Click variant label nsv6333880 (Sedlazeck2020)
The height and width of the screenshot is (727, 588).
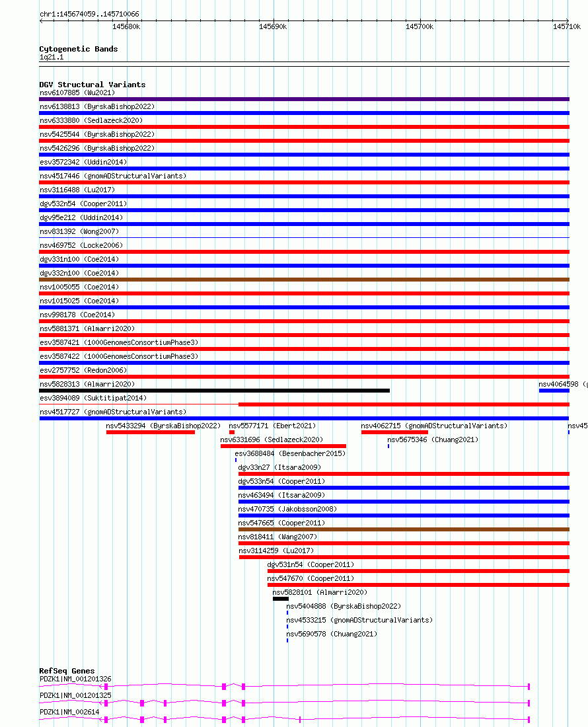[x=91, y=120]
